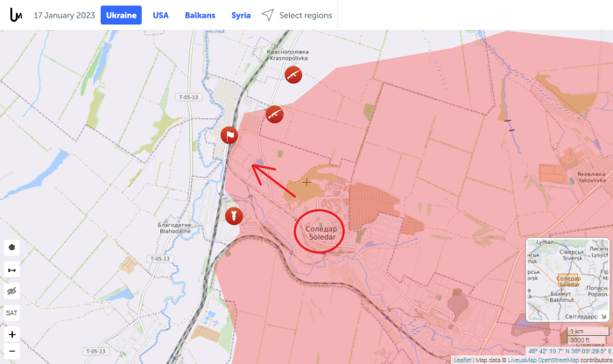This screenshot has height=364, width=613.
Task: Open the OpenStreetMap attribution link
Action: coord(559,360)
